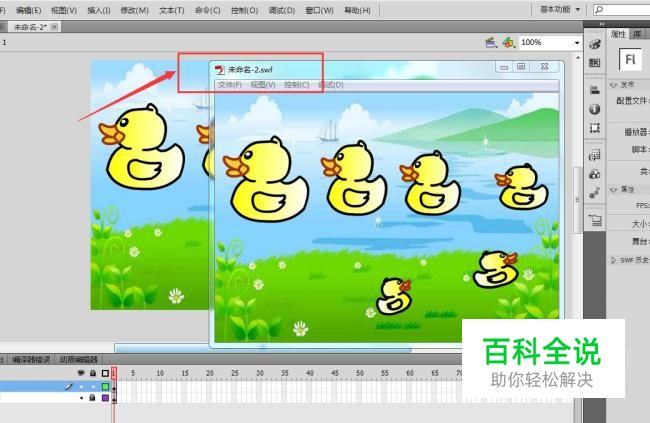
Task: Open the Components panel icon
Action: 595,174
